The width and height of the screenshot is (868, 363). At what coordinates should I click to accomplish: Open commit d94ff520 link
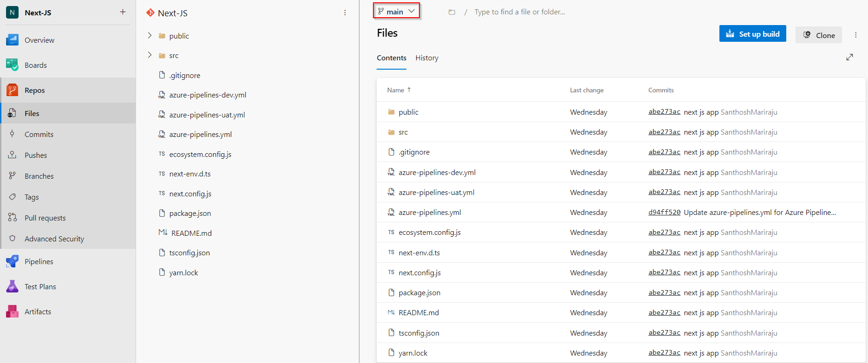[664, 212]
